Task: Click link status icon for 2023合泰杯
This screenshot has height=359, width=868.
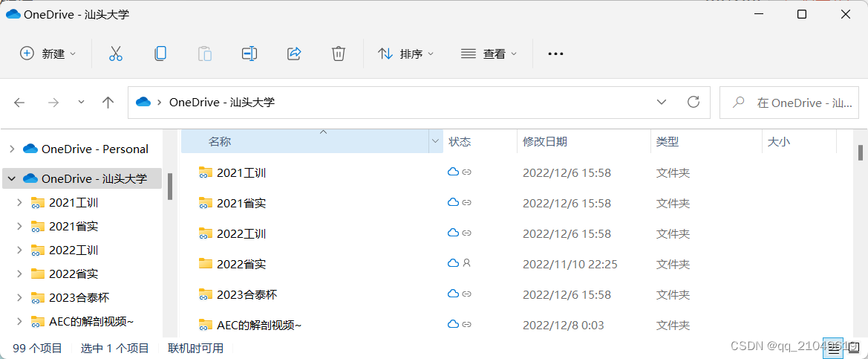Action: [x=466, y=293]
